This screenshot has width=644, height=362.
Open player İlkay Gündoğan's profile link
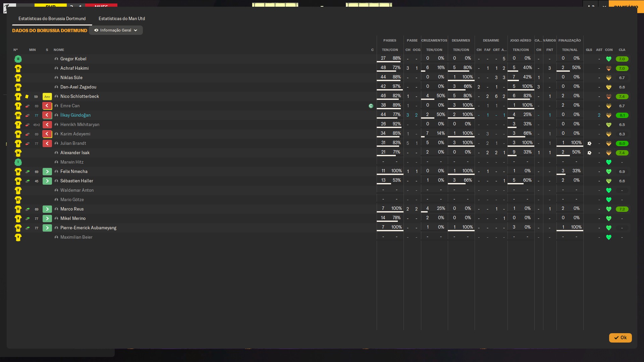(x=75, y=115)
